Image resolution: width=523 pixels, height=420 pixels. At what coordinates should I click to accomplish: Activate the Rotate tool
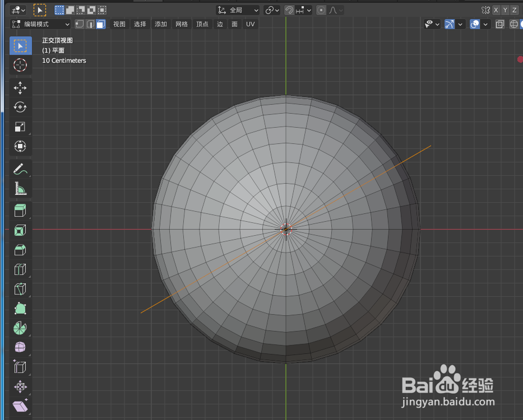(x=20, y=107)
